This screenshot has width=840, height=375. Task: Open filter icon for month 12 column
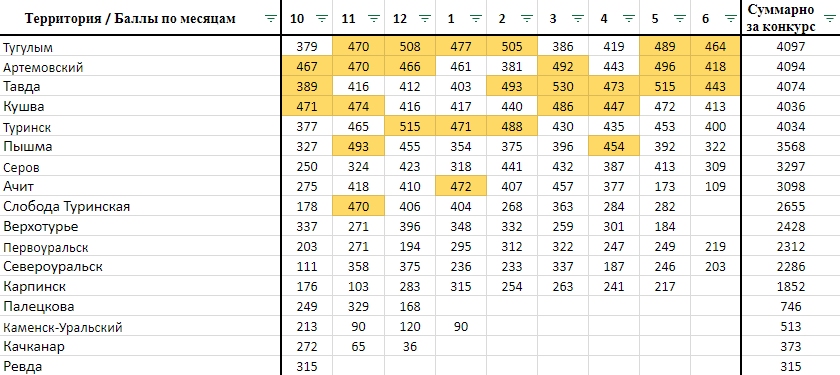point(424,18)
